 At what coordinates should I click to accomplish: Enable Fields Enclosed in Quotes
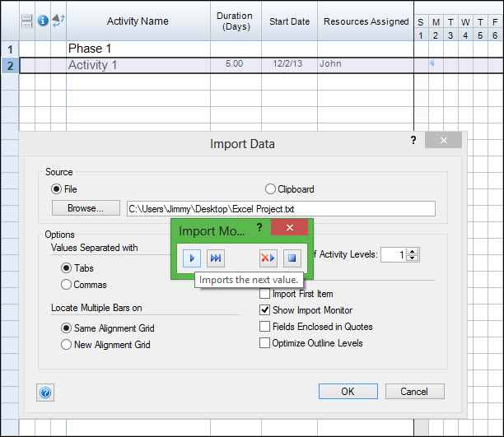(x=264, y=327)
